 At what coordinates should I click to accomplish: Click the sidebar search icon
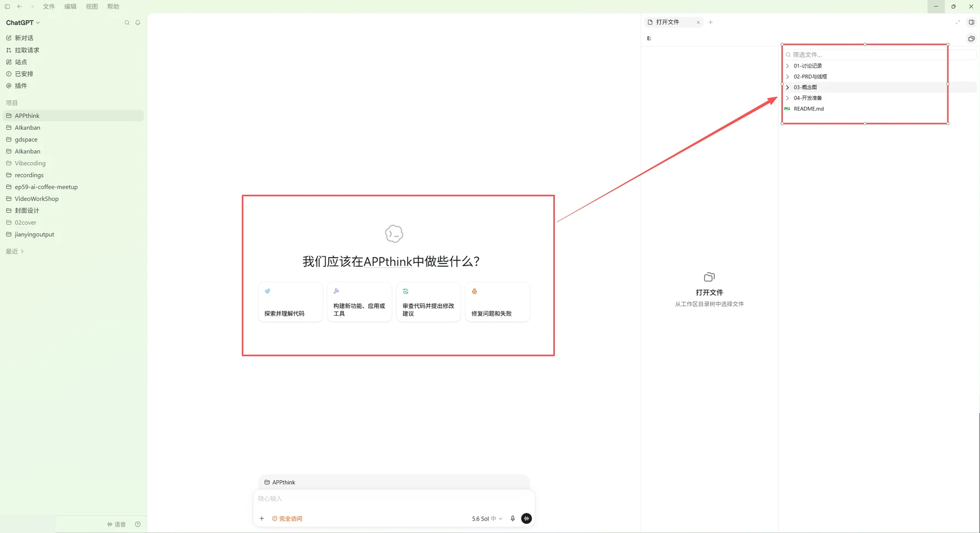tap(127, 23)
